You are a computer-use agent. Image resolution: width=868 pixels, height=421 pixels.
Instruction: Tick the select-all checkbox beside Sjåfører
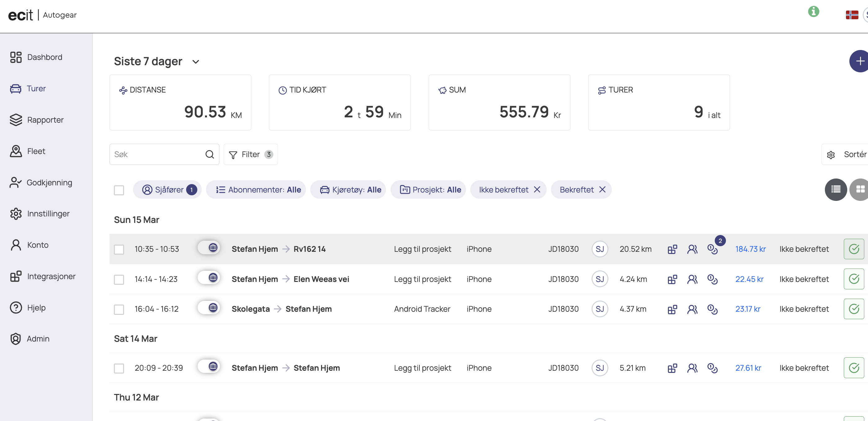(x=119, y=190)
